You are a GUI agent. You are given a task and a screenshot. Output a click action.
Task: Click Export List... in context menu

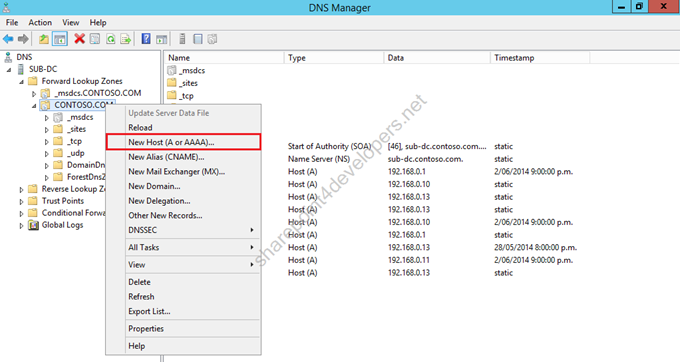[183, 311]
